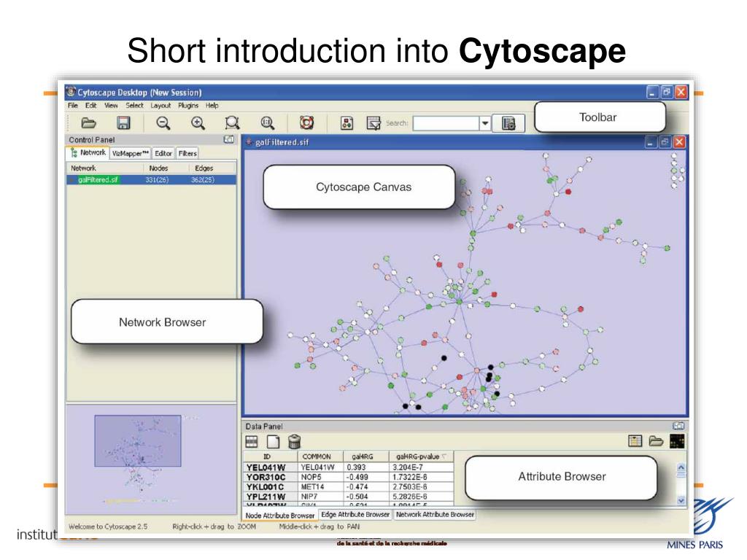Expand the Search field dropdown arrow
Viewport: 747px width, 560px height.
coord(484,123)
